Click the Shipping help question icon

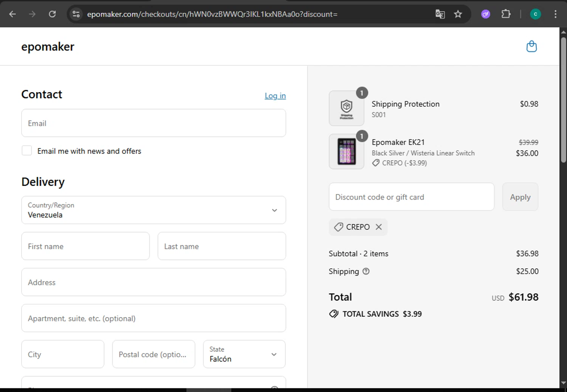click(x=366, y=271)
